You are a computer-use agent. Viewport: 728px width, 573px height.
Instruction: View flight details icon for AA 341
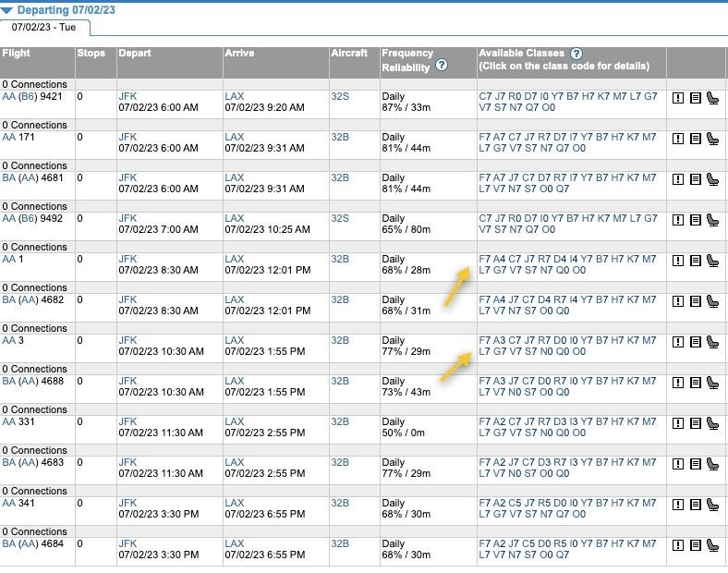coord(695,505)
